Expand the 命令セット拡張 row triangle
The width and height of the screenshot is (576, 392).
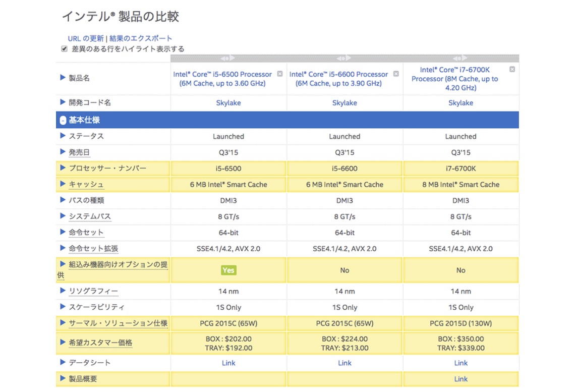pos(63,248)
